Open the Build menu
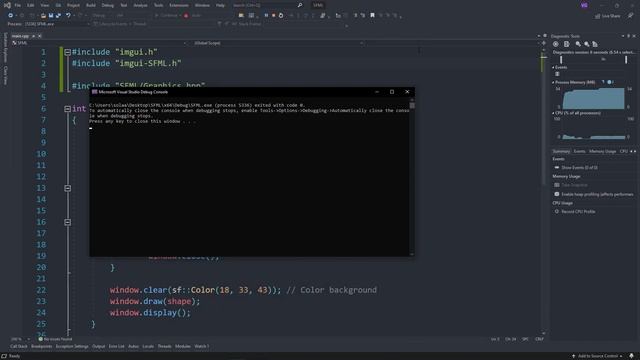Screen dimensions: 640x360 coord(91,5)
